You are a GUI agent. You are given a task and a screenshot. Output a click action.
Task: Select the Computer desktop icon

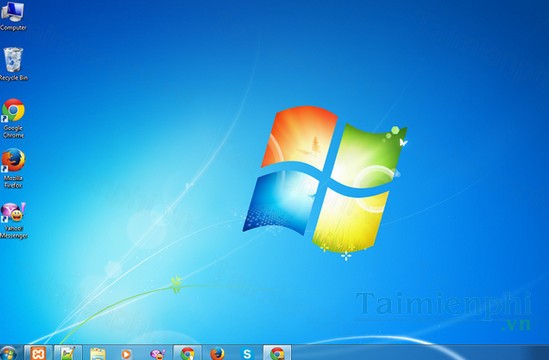tap(13, 16)
